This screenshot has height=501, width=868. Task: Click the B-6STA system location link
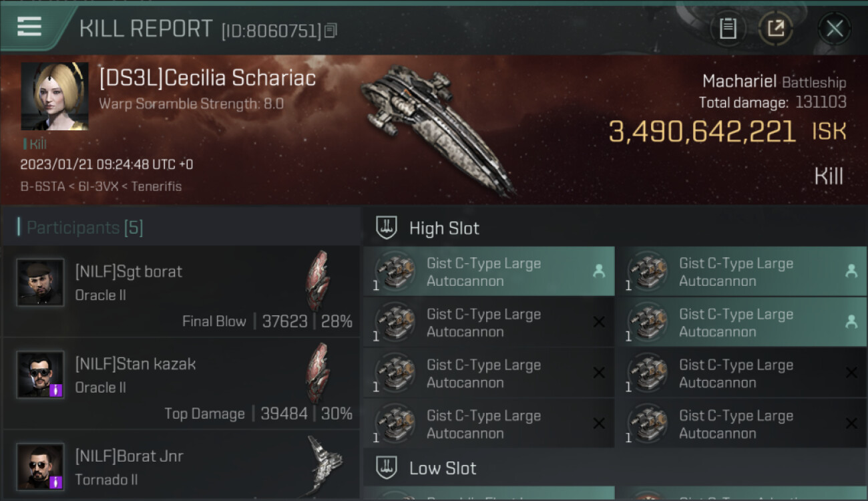tap(37, 186)
